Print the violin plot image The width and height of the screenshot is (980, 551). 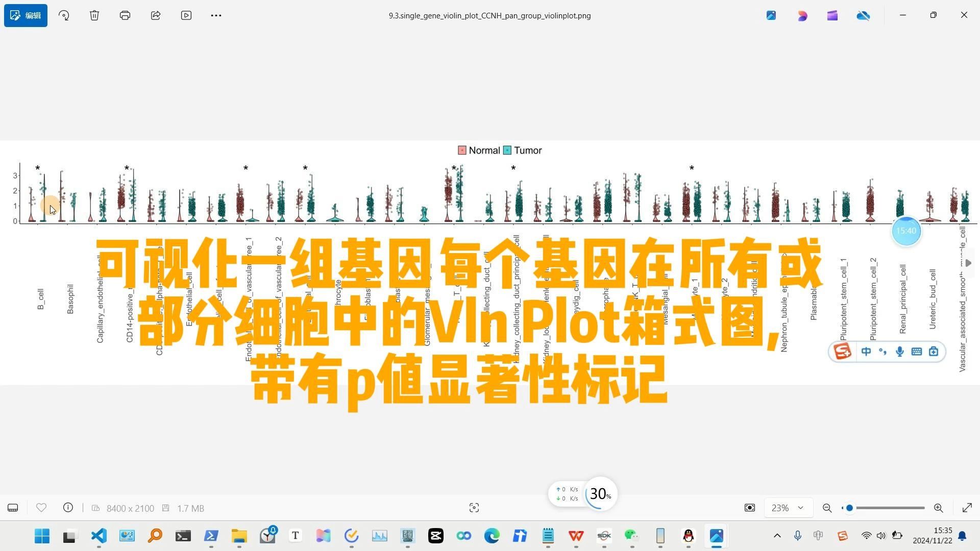pyautogui.click(x=125, y=15)
